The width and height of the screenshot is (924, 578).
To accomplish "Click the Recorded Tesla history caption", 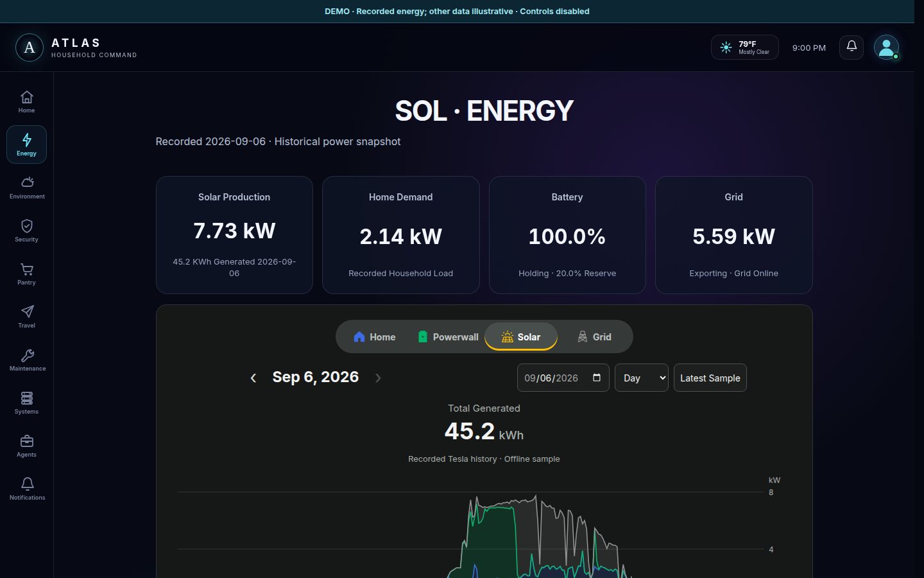I will 484,459.
